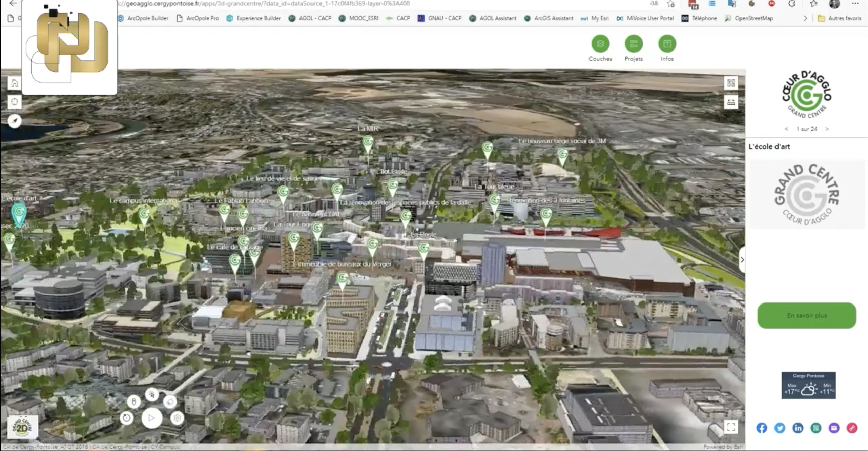Screen dimensions: 868x451
Task: Reset map to home view
Action: 15,83
